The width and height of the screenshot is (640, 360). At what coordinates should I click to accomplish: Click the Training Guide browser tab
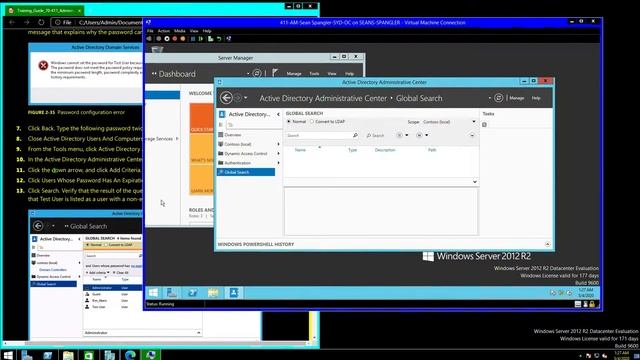tap(44, 10)
